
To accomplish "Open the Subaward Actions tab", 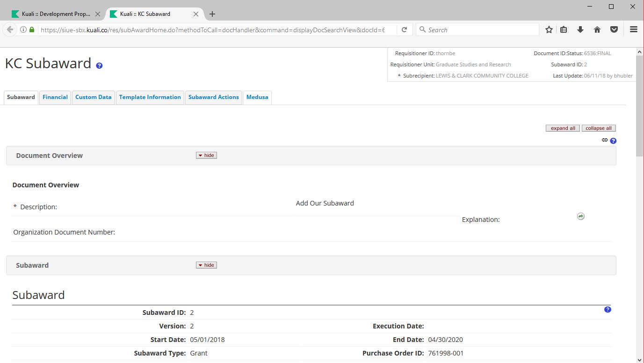I will click(x=214, y=97).
